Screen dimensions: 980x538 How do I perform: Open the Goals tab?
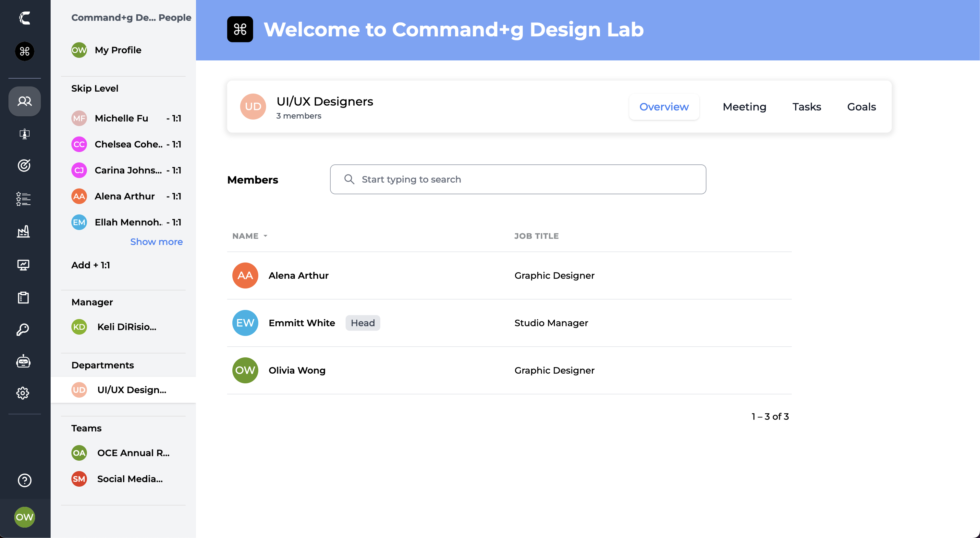click(861, 107)
